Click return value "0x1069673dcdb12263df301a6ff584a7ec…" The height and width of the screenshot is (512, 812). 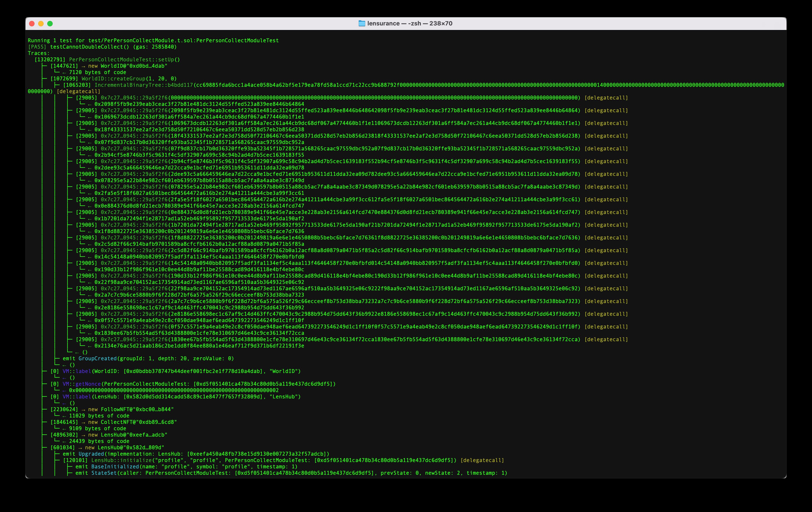199,117
